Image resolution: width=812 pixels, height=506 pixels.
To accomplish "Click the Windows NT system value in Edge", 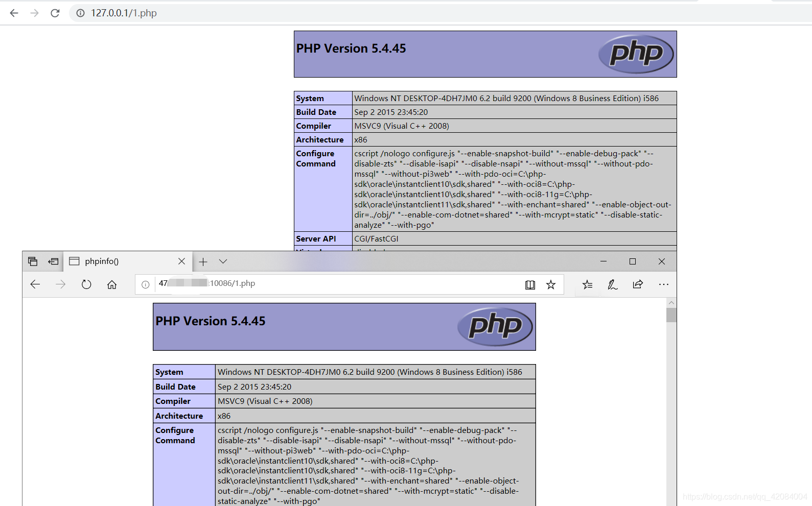I will tap(370, 372).
